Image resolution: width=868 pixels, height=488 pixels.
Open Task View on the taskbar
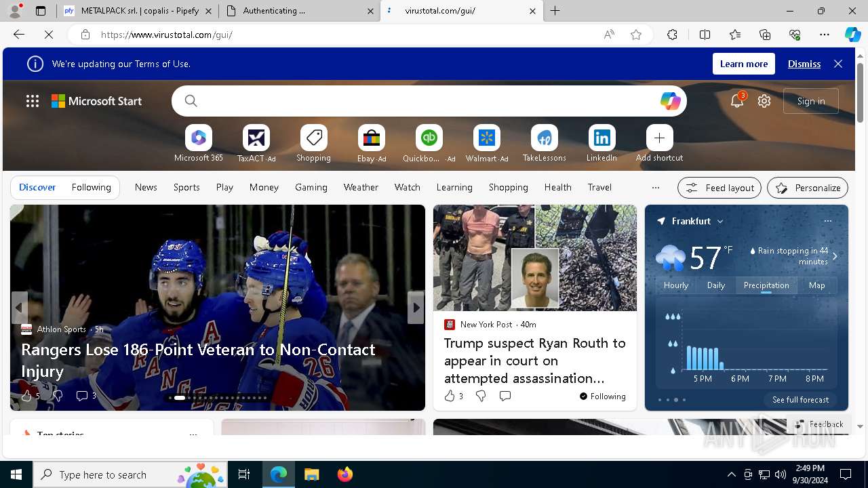tap(245, 474)
